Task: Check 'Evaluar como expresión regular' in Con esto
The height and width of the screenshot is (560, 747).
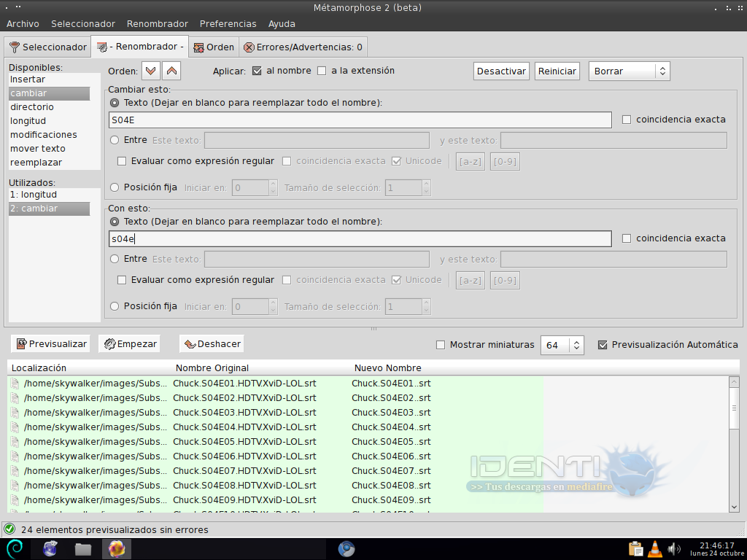Action: click(x=122, y=280)
